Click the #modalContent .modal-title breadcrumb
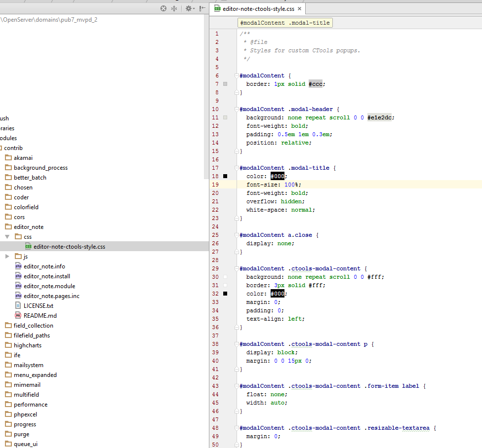The image size is (482, 448). click(284, 23)
